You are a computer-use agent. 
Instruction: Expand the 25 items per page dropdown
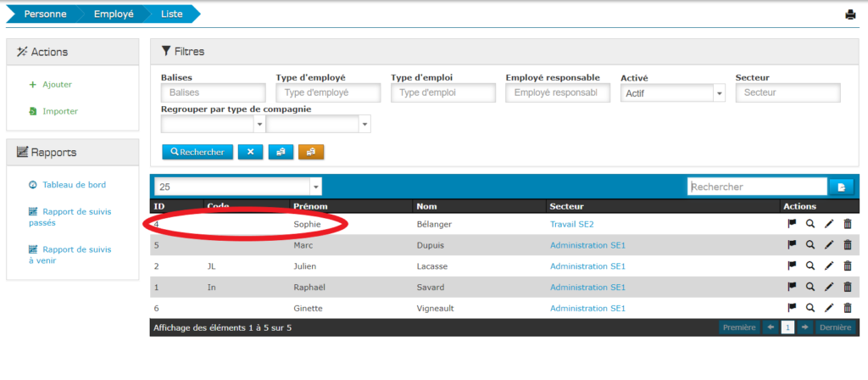coord(237,187)
